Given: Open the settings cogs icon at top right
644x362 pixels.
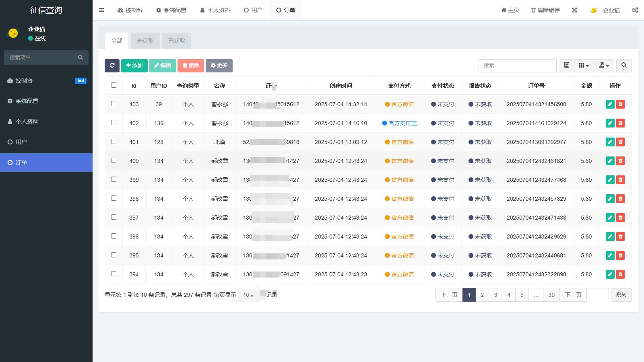Looking at the screenshot, I should pyautogui.click(x=635, y=10).
